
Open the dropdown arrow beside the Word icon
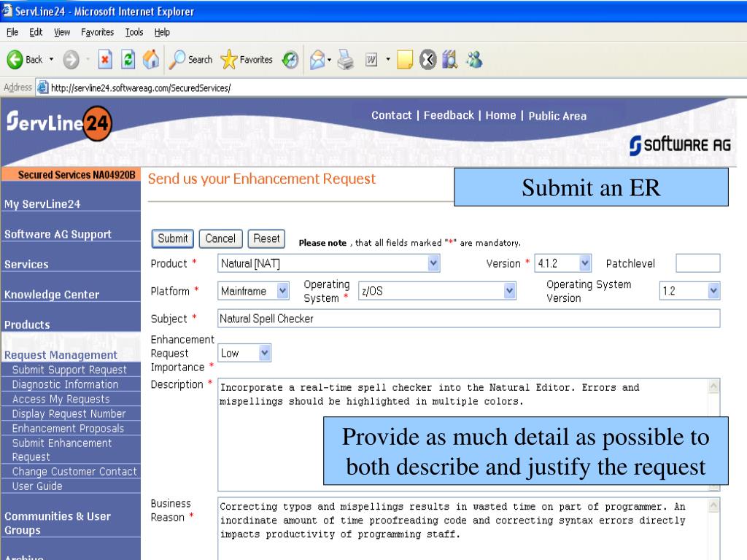pyautogui.click(x=388, y=60)
